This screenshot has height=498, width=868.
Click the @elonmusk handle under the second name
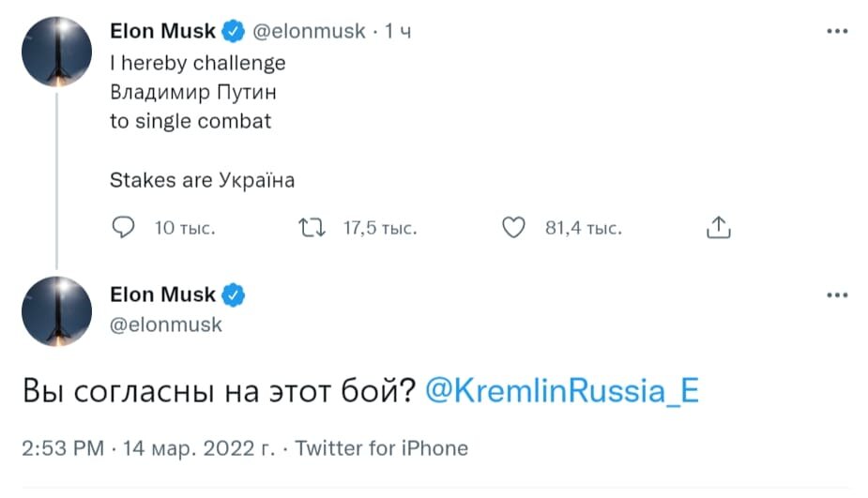tap(166, 324)
